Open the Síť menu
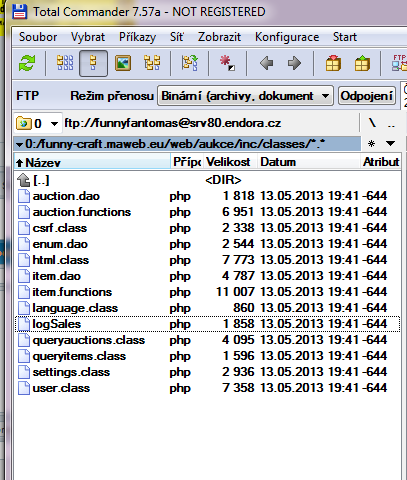The image size is (407, 480). tap(176, 37)
